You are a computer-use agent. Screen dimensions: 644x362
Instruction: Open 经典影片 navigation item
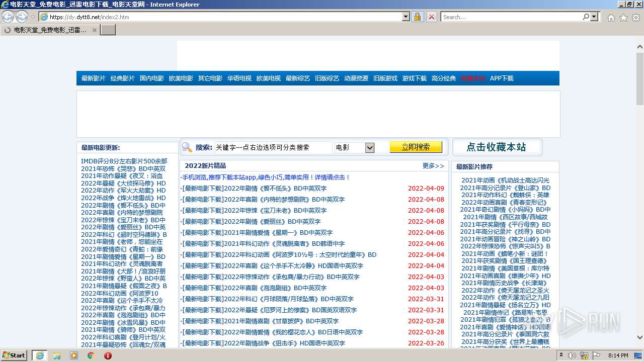pos(123,78)
